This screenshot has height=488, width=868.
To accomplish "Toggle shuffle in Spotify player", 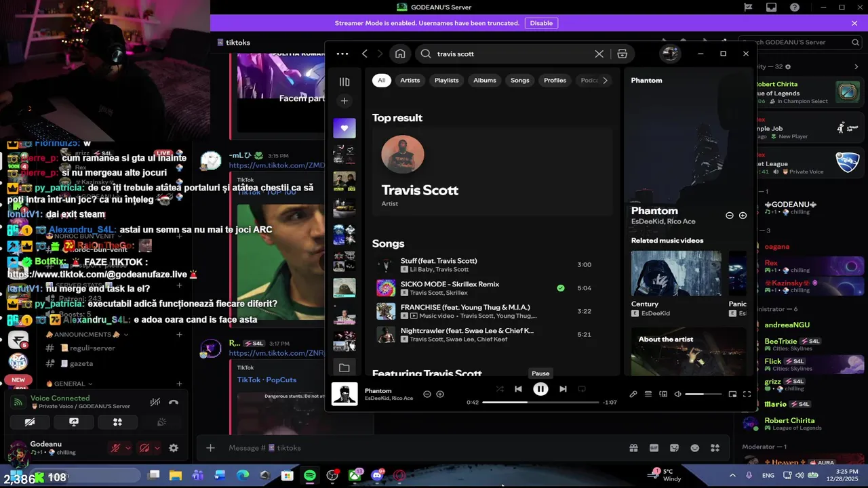I will [500, 389].
